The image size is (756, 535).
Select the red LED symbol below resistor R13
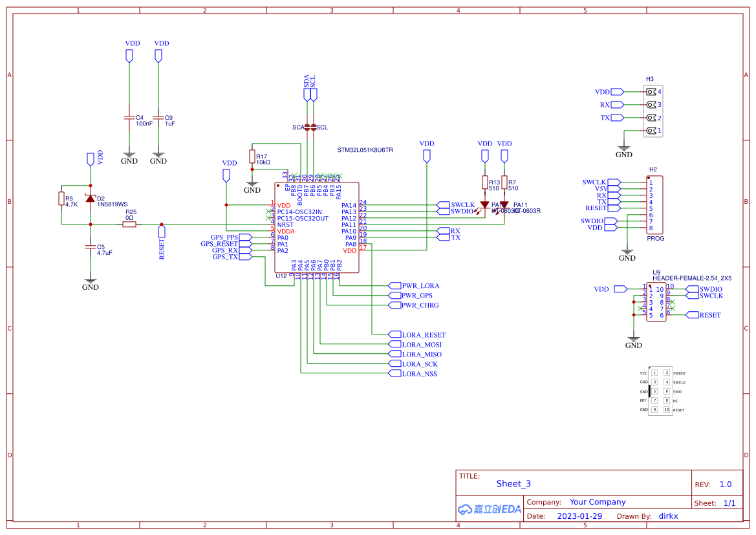[484, 206]
